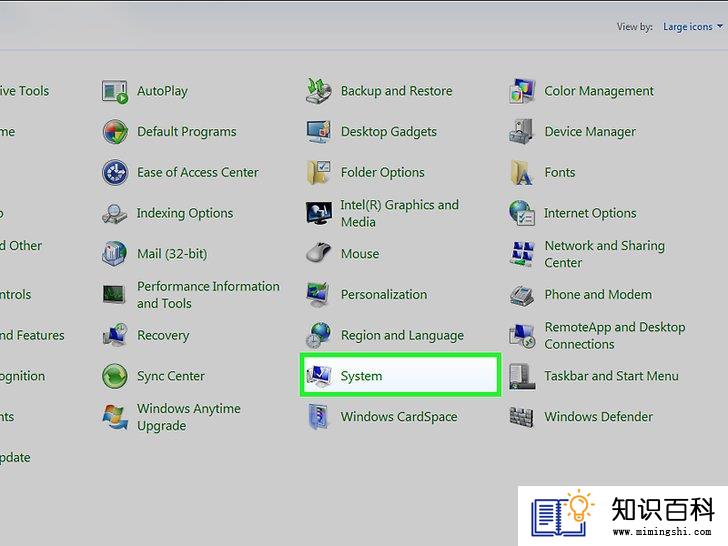Open the Indexing Options link
The image size is (728, 546).
[185, 213]
